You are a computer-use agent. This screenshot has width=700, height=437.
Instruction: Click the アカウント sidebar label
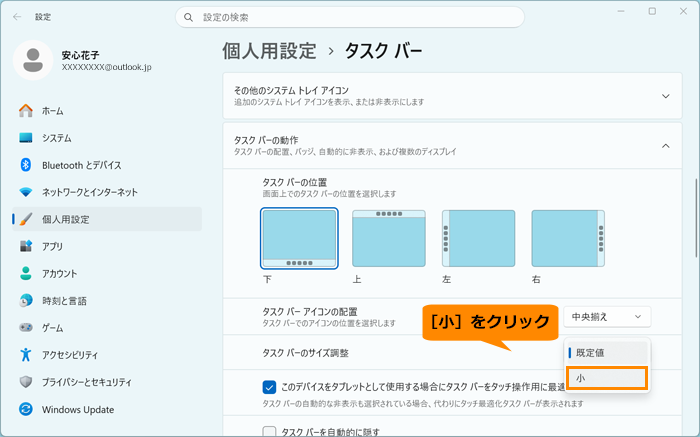[59, 274]
